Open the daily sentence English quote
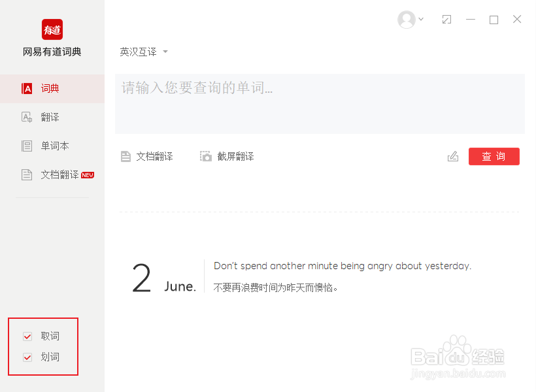 click(x=343, y=266)
